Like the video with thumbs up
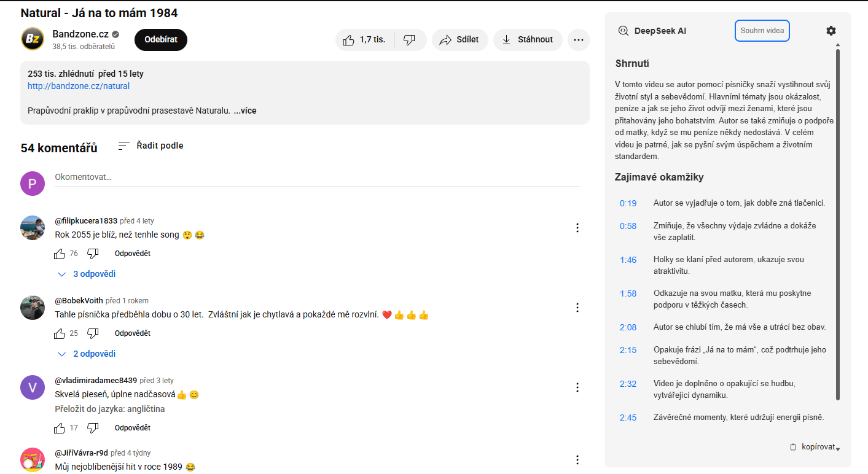Viewport: 868px width, 474px height. (364, 40)
